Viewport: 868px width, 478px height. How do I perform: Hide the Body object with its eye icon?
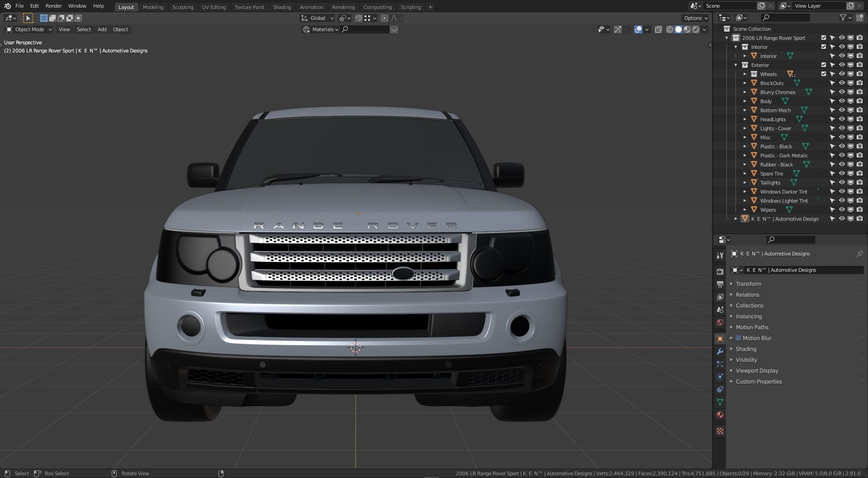click(842, 101)
